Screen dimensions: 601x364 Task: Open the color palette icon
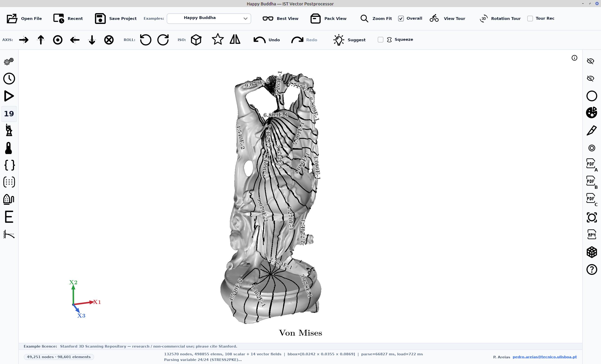pos(591,113)
